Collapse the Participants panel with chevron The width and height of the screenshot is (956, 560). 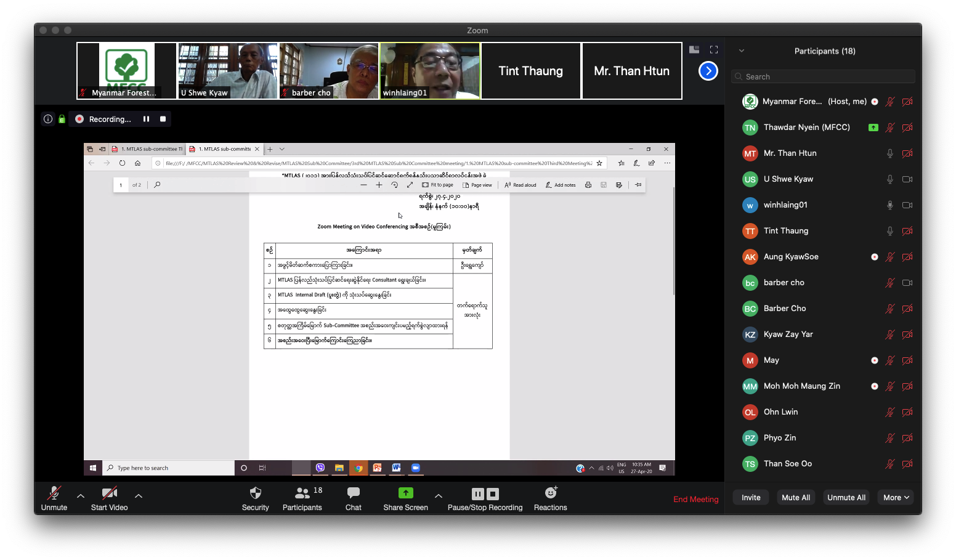742,51
